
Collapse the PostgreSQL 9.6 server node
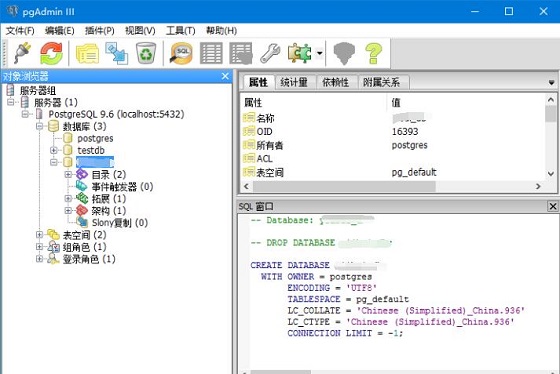tap(25, 114)
